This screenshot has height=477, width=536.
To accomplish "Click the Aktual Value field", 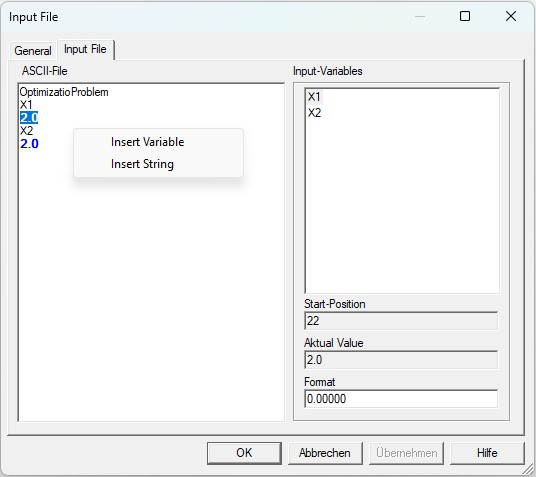I will point(401,360).
